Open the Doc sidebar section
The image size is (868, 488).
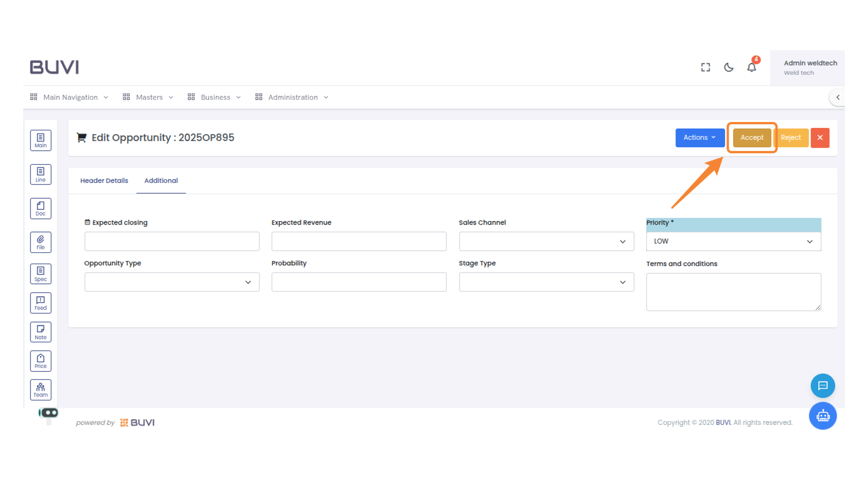41,208
